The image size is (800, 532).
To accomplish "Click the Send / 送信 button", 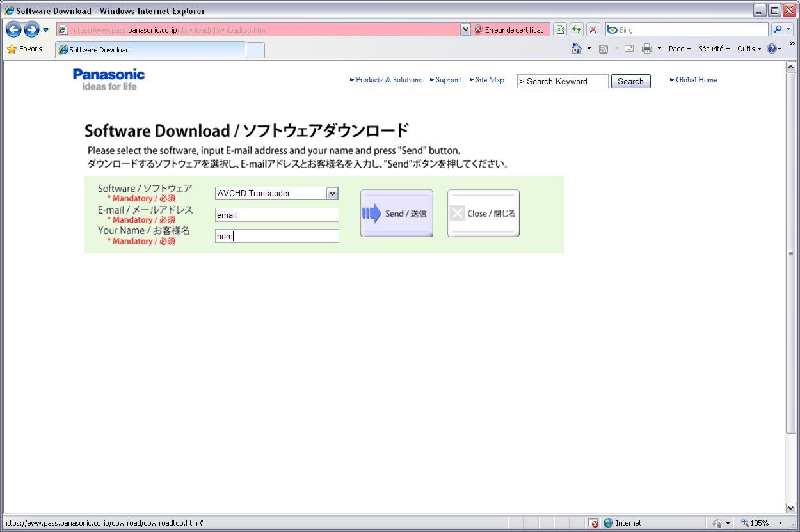I will click(x=397, y=214).
